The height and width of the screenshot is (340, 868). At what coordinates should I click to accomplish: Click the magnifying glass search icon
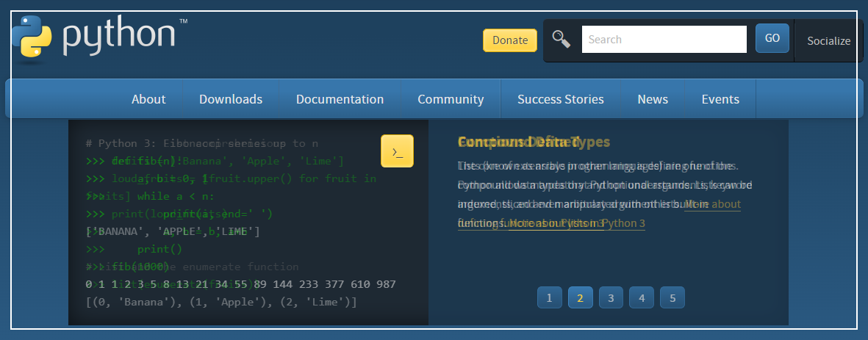(x=562, y=39)
